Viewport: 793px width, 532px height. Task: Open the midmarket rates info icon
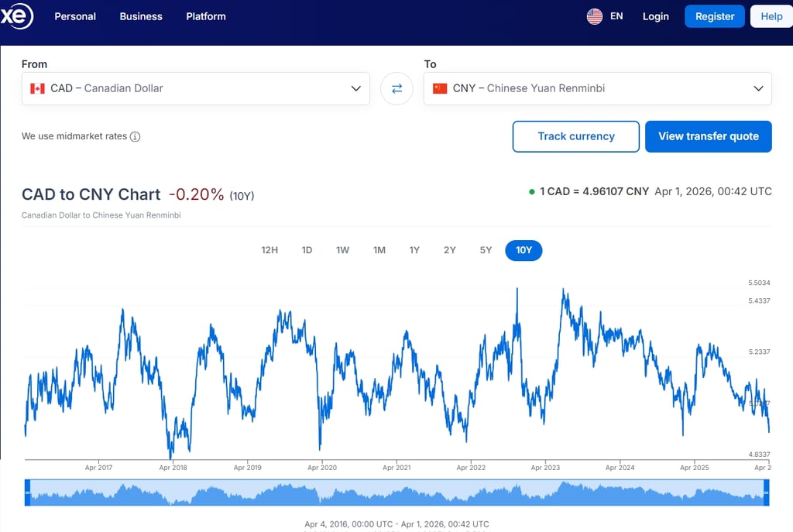point(135,136)
